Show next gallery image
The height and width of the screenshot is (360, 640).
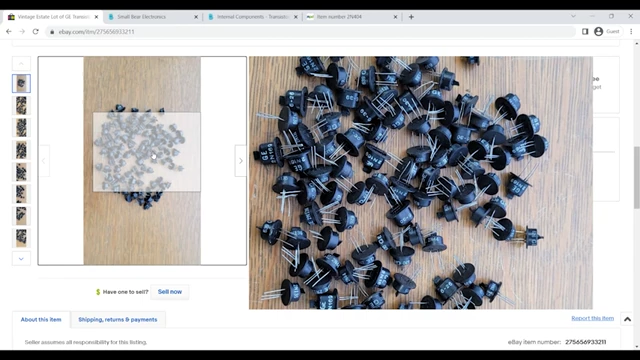point(241,161)
